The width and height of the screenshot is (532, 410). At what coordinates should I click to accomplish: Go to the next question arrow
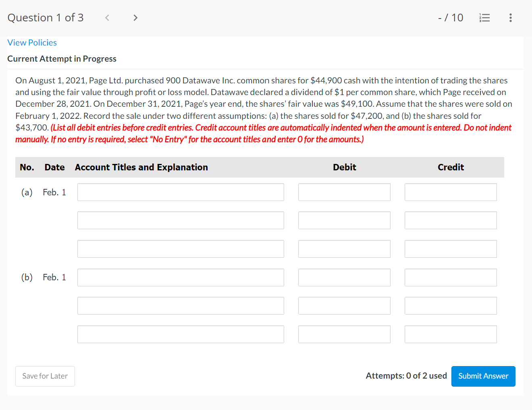(135, 18)
